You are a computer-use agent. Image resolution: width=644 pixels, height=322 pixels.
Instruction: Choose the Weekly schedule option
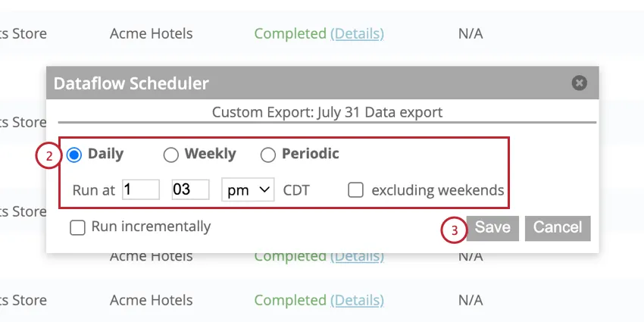171,155
